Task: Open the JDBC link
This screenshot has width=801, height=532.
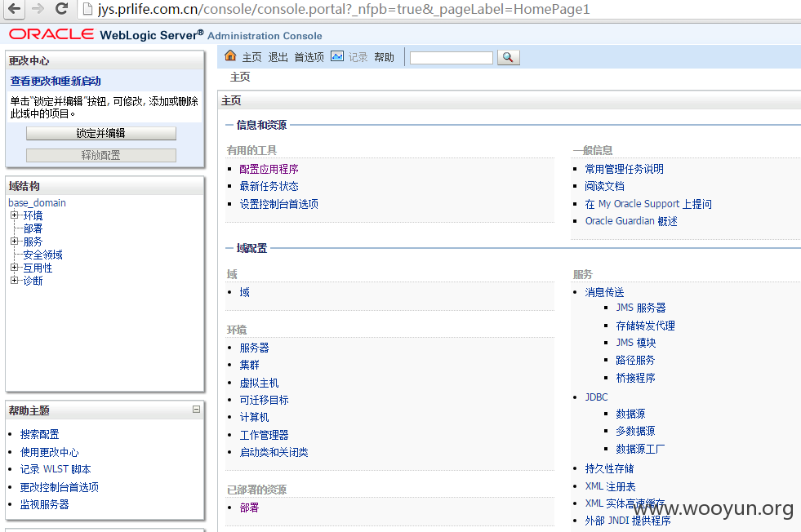Action: click(x=597, y=397)
